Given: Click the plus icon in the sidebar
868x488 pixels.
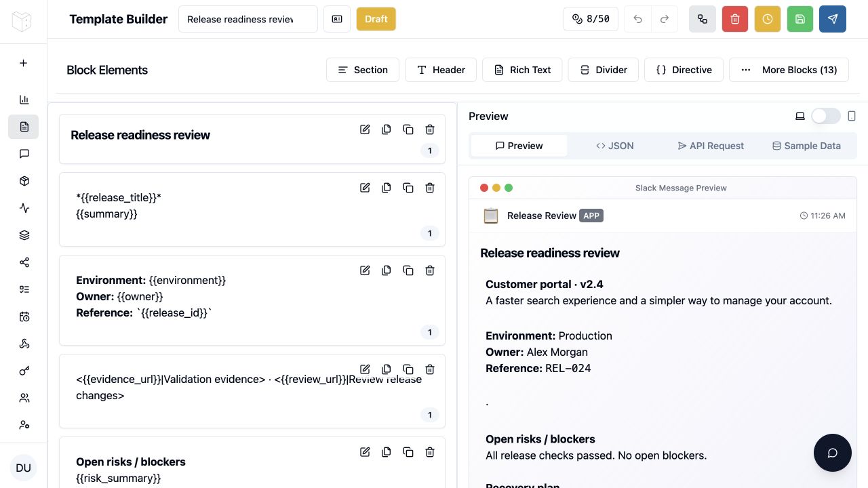Looking at the screenshot, I should [x=24, y=63].
